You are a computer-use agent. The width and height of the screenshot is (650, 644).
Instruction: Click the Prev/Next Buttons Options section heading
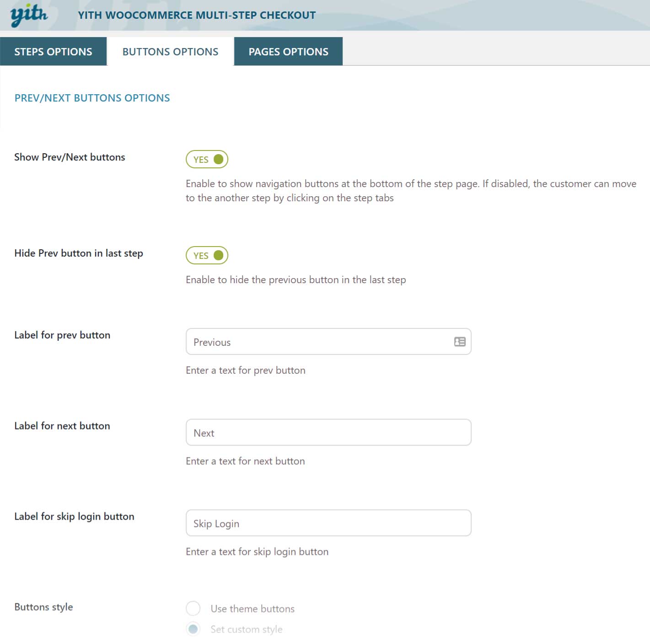[92, 98]
